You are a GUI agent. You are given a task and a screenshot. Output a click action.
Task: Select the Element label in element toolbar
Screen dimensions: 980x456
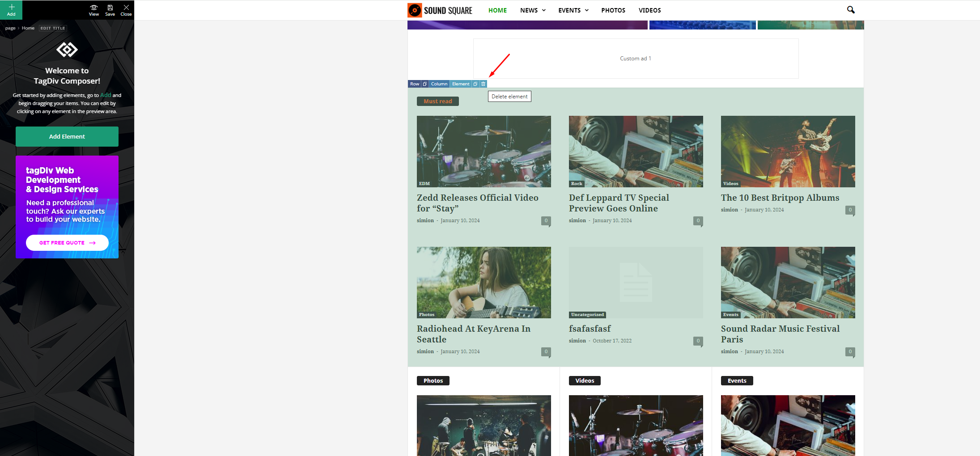pos(461,84)
